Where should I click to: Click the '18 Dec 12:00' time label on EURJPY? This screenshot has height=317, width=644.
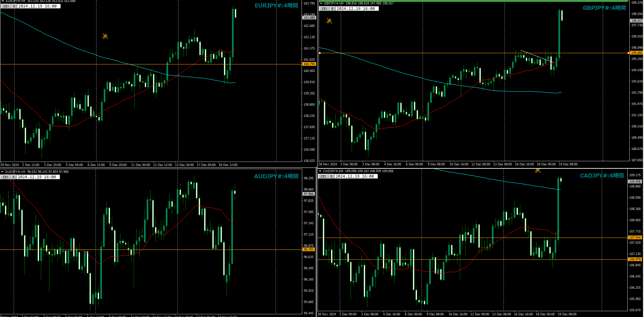(228, 165)
